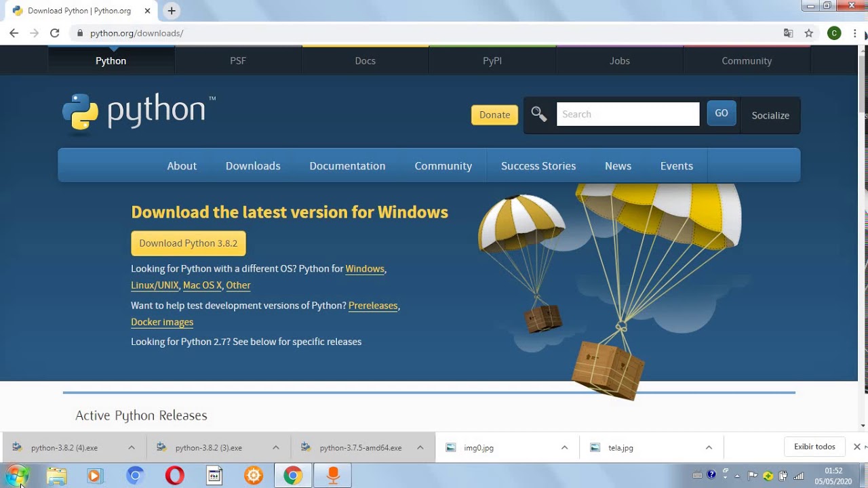Open the Community item in blue menu bar

(x=443, y=166)
